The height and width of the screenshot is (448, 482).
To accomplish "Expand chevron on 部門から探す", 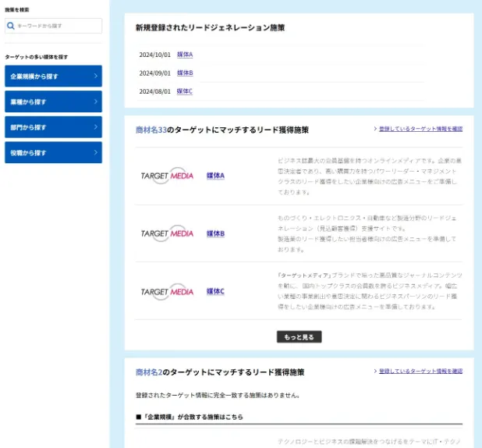I will click(96, 126).
